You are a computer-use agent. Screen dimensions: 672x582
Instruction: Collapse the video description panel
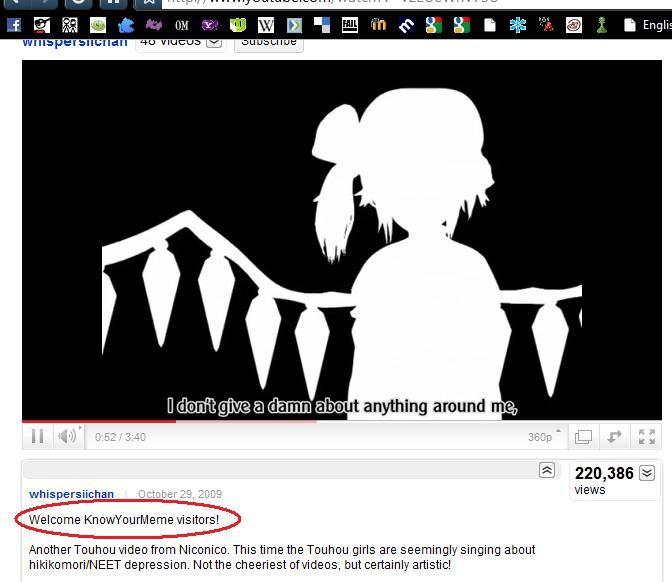click(547, 470)
